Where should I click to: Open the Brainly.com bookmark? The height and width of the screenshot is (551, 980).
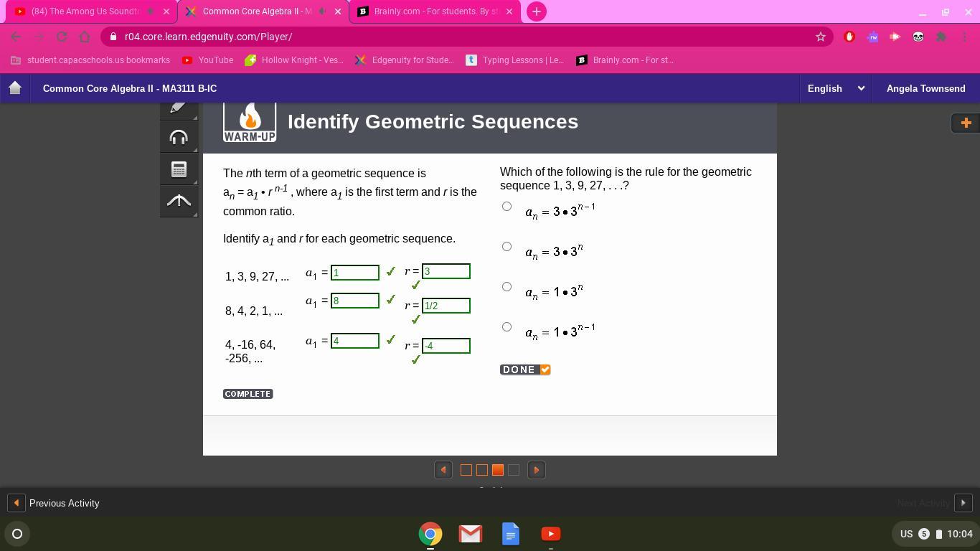coord(626,60)
